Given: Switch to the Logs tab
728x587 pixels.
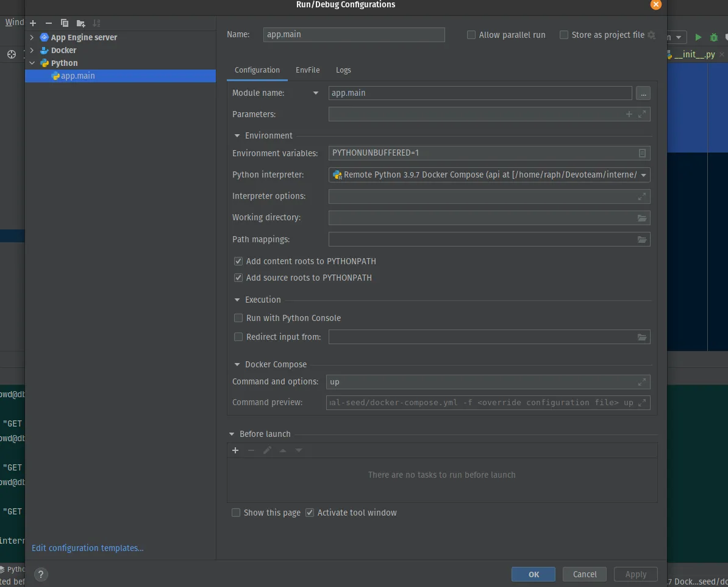Looking at the screenshot, I should (343, 70).
